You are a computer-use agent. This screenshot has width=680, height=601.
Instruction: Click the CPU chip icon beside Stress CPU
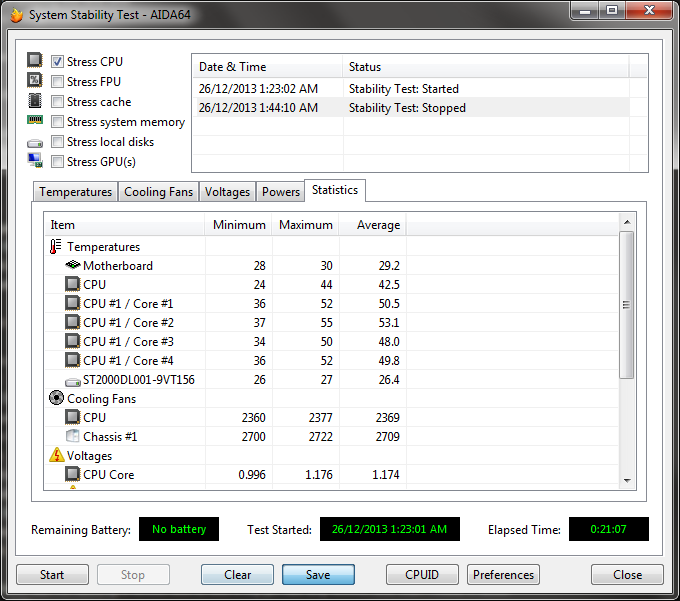pos(35,60)
